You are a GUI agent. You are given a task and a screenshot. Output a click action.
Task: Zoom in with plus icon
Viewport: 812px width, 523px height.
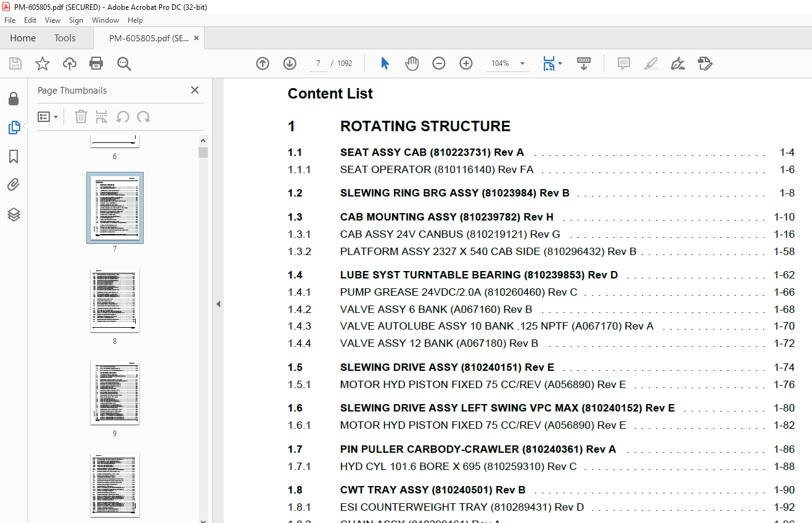click(x=466, y=63)
